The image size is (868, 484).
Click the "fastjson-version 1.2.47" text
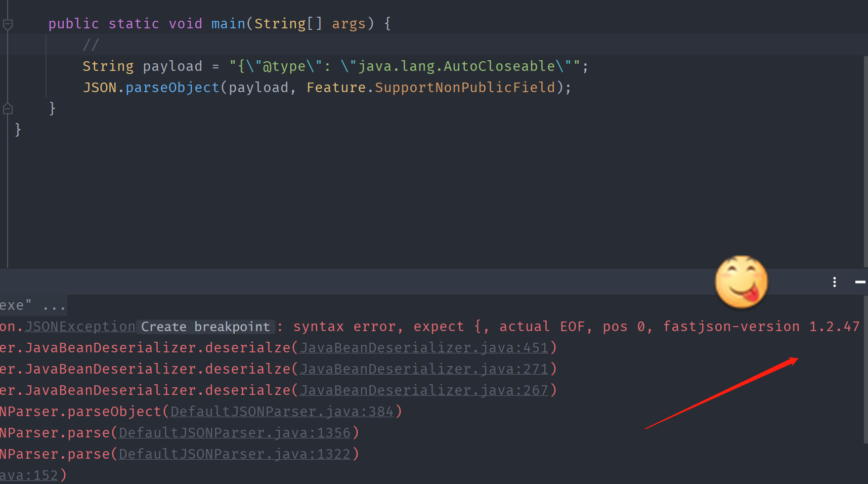(x=761, y=327)
